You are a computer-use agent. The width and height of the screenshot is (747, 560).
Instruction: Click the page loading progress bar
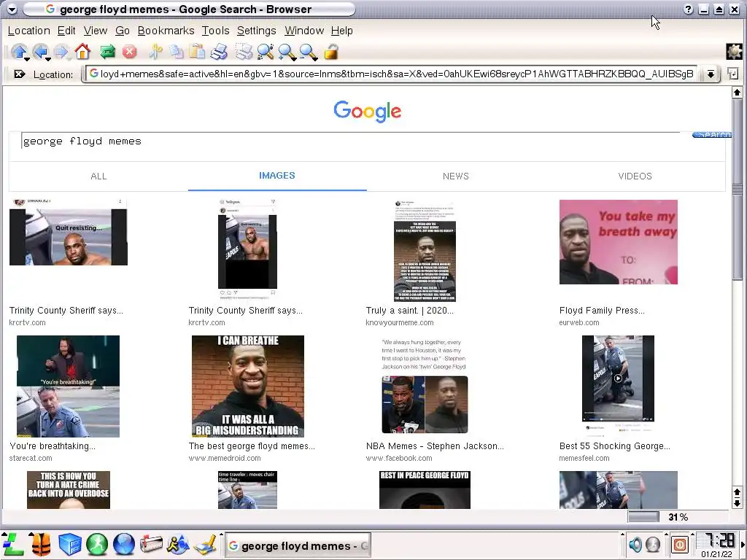click(x=643, y=517)
